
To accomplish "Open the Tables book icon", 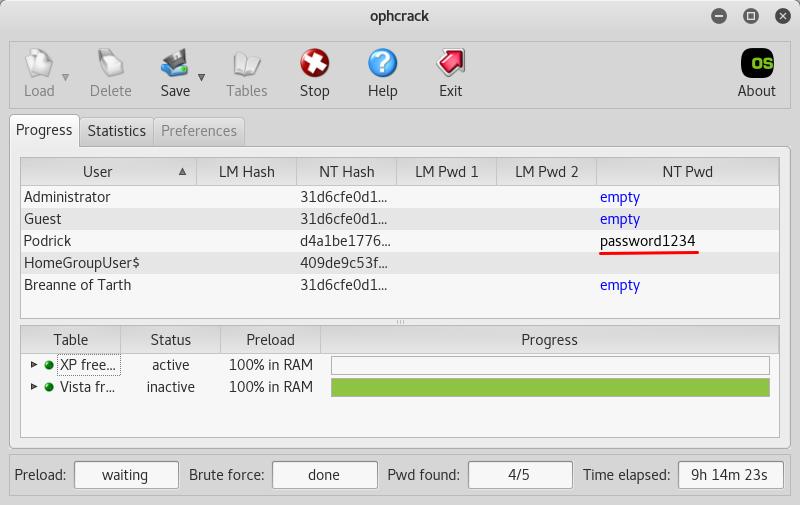I will click(x=247, y=64).
